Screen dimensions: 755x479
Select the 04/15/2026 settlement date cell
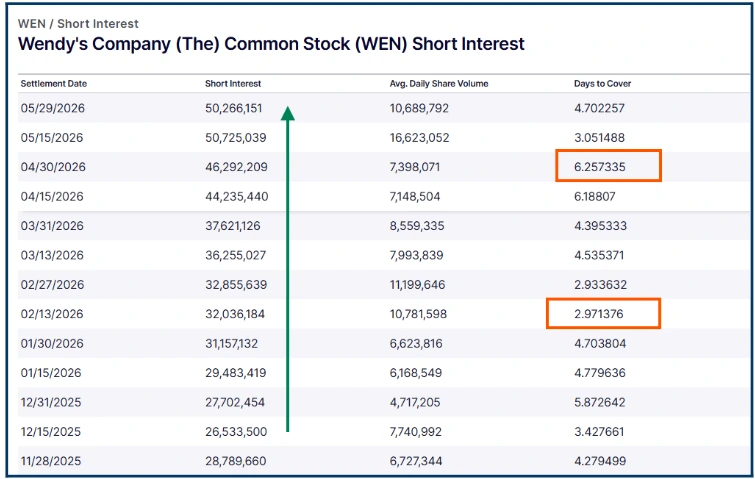click(52, 196)
